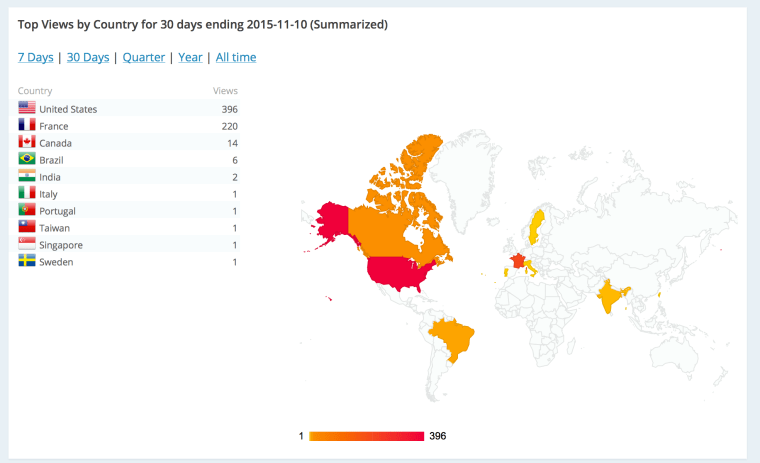This screenshot has width=760, height=463.
Task: Select the Sweden country name
Action: pos(56,262)
